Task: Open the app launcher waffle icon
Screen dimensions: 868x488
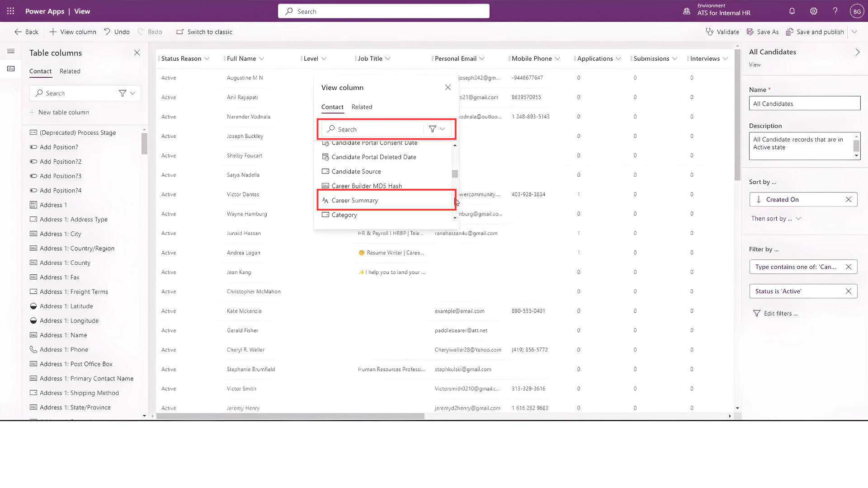Action: pos(10,11)
